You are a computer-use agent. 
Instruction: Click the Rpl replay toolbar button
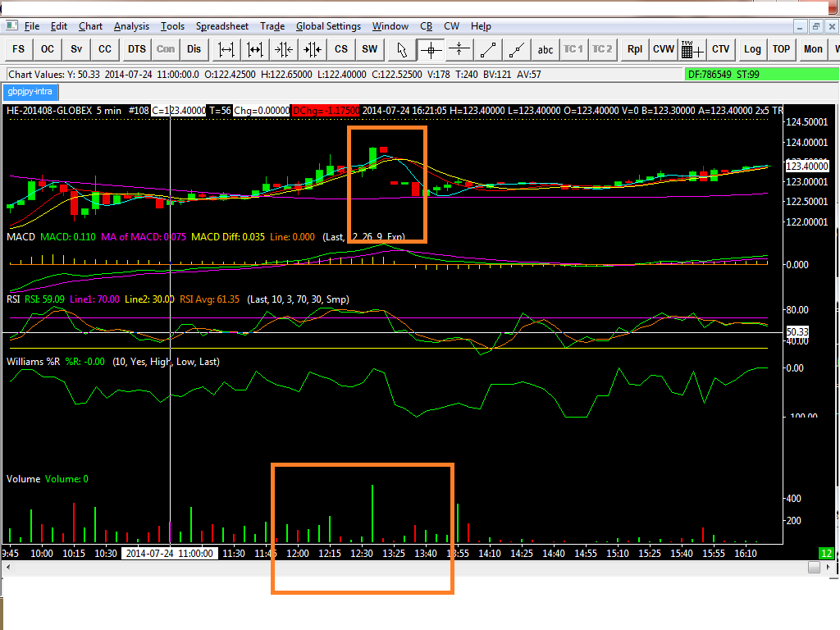[635, 50]
